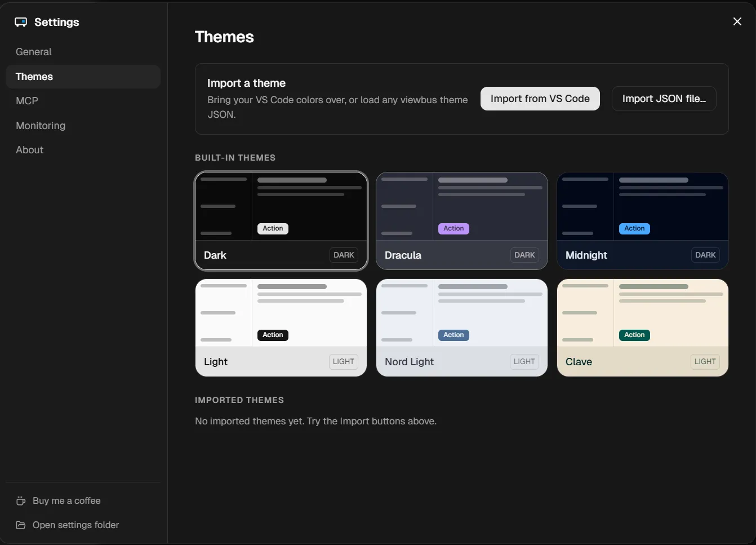
Task: Go to MCP settings
Action: tap(83, 101)
